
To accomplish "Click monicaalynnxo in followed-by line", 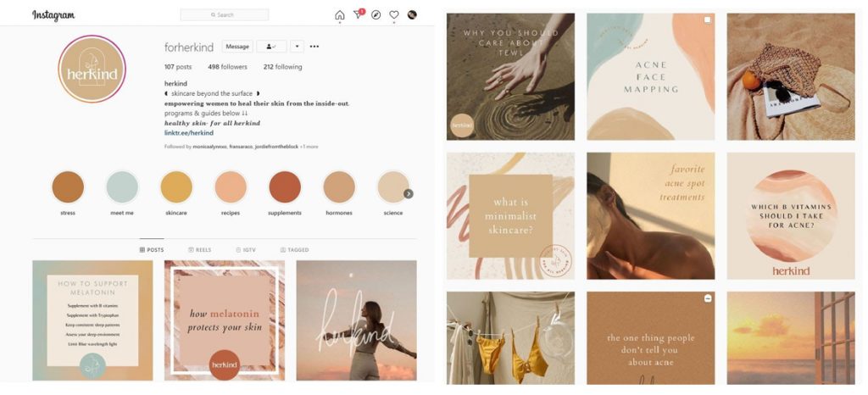I will pyautogui.click(x=210, y=147).
